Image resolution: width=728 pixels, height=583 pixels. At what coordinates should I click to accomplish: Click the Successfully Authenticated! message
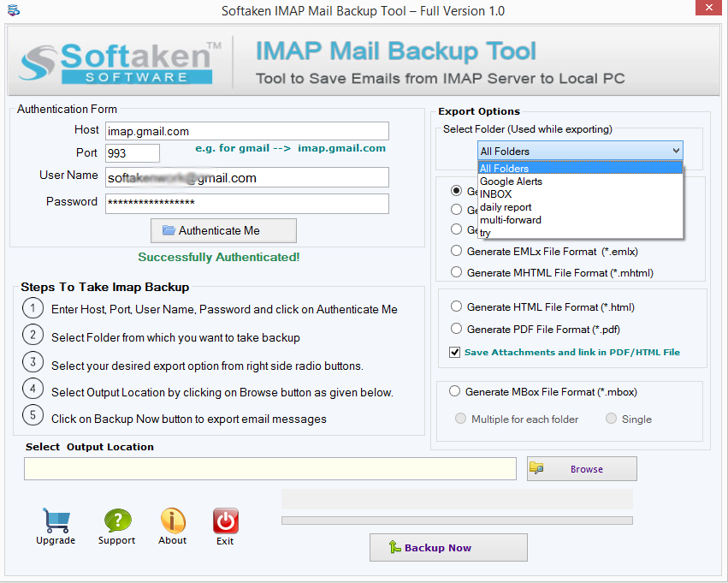point(219,257)
